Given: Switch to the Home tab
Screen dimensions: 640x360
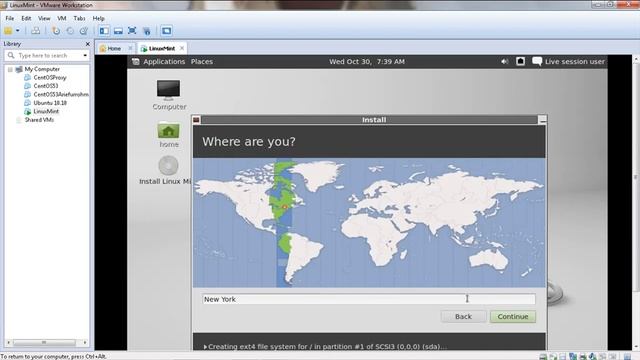Looking at the screenshot, I should 114,48.
